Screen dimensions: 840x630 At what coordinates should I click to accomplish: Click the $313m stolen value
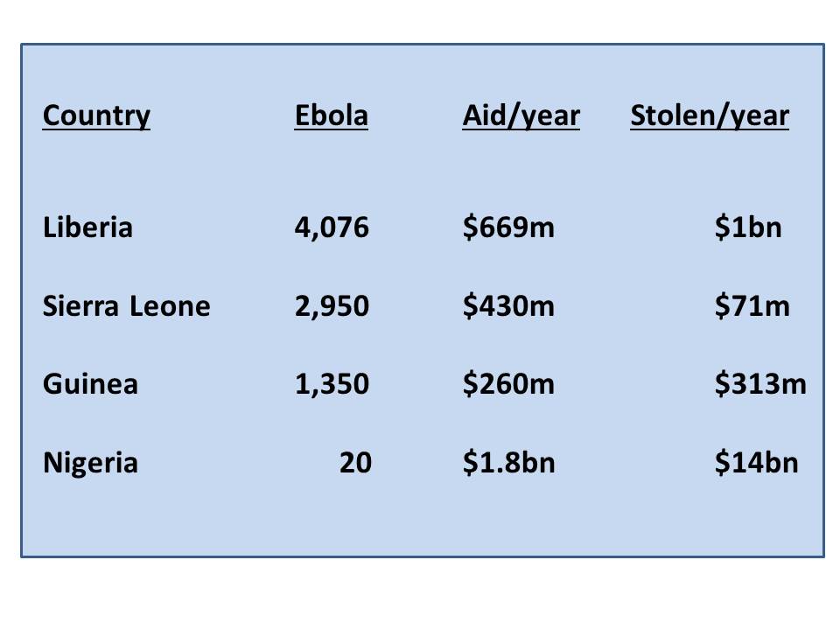click(760, 384)
